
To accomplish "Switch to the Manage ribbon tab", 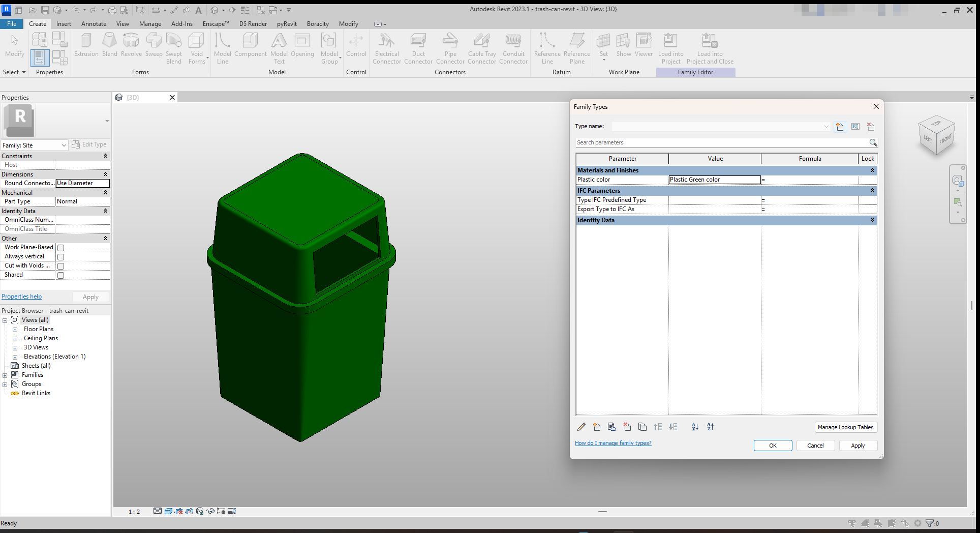I will 150,24.
